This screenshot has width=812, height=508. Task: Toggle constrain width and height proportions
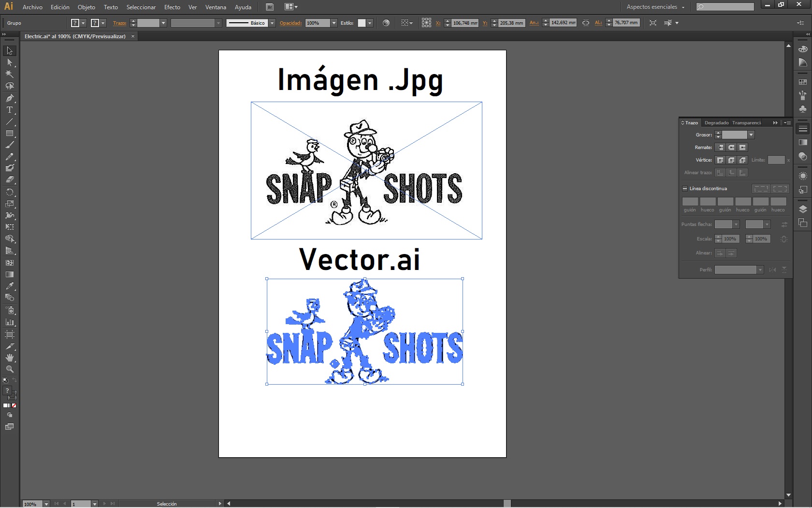tap(586, 23)
